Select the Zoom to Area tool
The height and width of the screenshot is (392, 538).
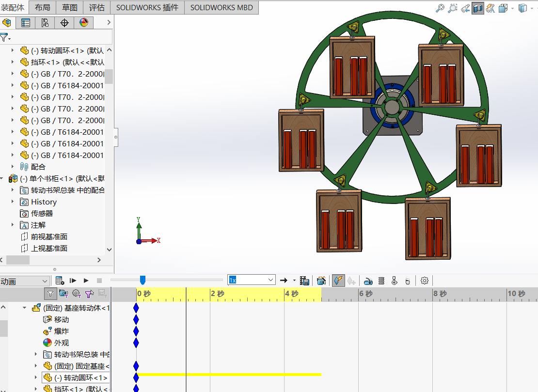[x=453, y=8]
